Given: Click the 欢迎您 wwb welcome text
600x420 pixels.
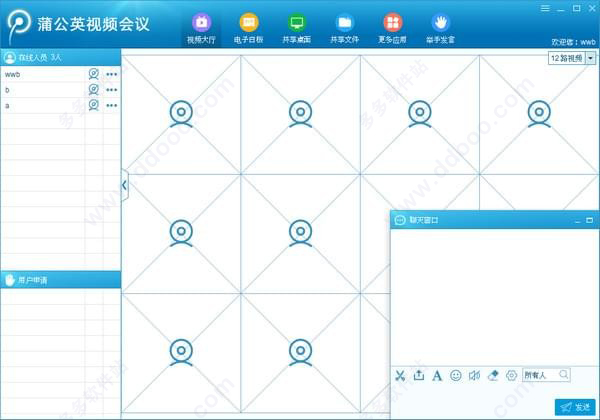Looking at the screenshot, I should [x=573, y=42].
